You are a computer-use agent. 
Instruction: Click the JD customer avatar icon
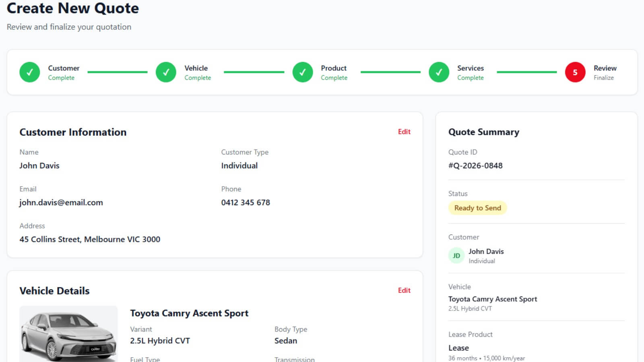[x=456, y=256]
